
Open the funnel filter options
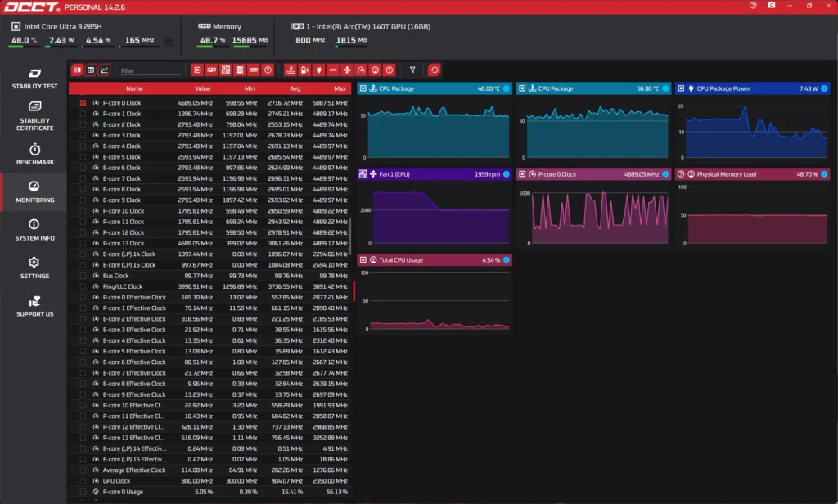pyautogui.click(x=412, y=70)
